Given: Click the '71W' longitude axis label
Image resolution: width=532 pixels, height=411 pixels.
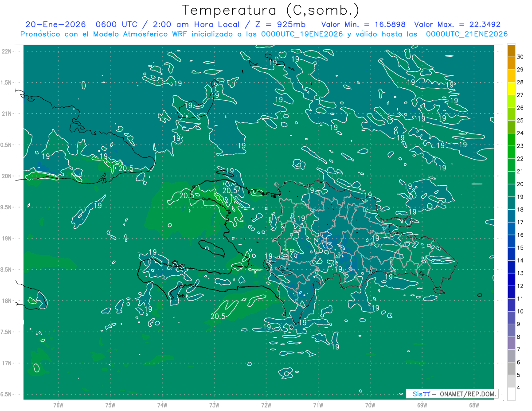Looking at the screenshot, I should (x=318, y=405).
